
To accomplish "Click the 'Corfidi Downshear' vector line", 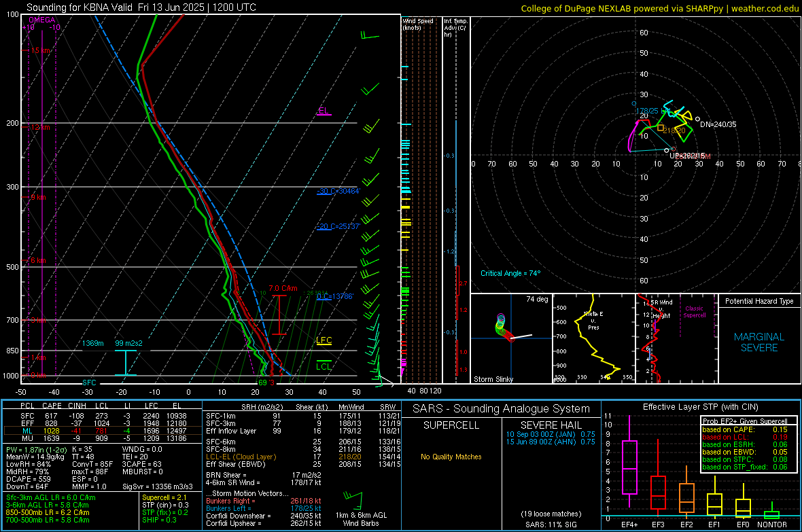I will click(264, 516).
